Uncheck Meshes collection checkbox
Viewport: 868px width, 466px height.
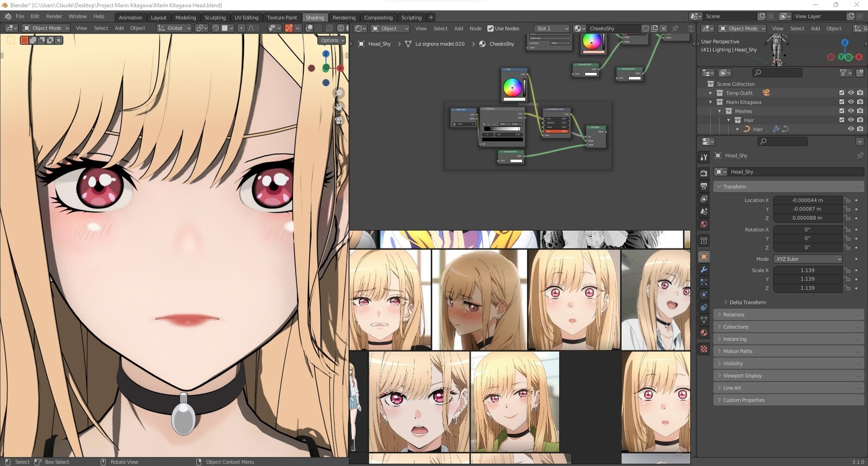[842, 111]
